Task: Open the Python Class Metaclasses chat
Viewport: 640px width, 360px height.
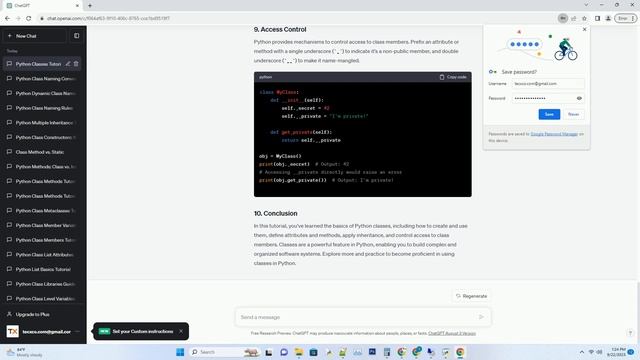Action: click(43, 211)
